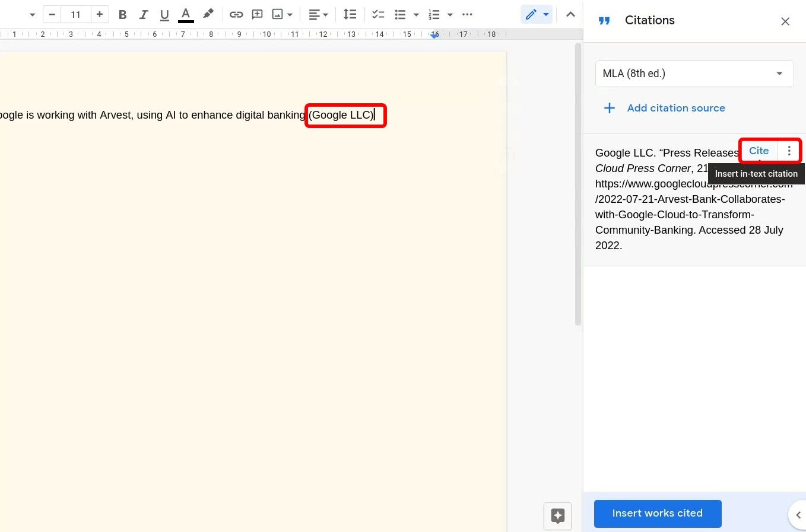806x532 pixels.
Task: Open the editing mode menu
Action: click(x=537, y=14)
